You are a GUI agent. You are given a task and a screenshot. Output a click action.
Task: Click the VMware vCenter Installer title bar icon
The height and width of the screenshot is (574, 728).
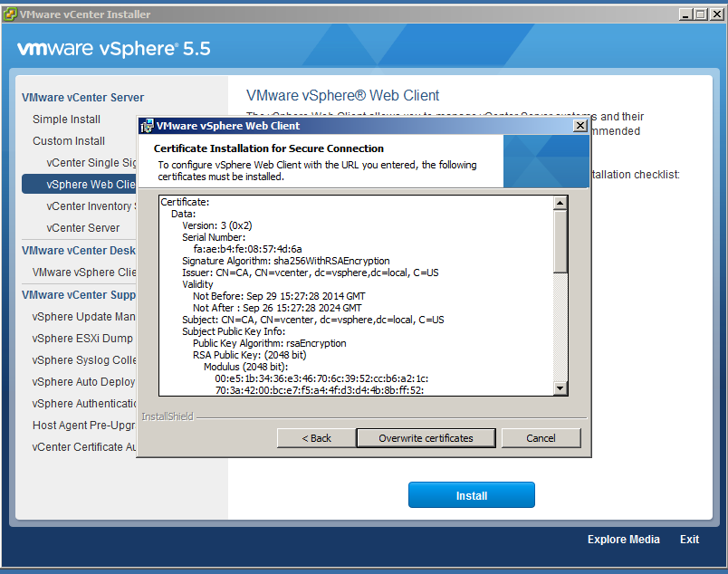tap(11, 14)
